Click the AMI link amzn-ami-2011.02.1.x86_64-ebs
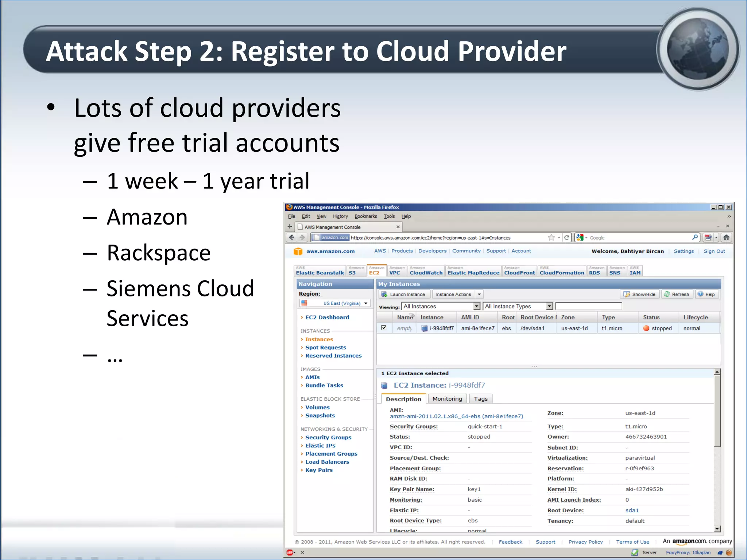747x560 pixels. [x=456, y=416]
